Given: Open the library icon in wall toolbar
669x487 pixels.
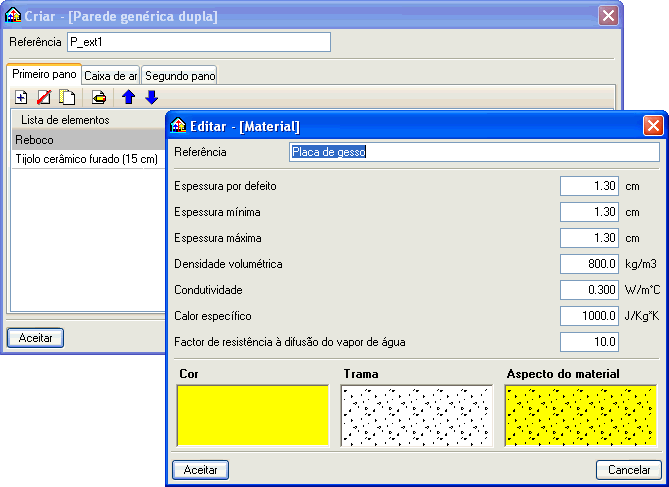Looking at the screenshot, I should coord(99,97).
